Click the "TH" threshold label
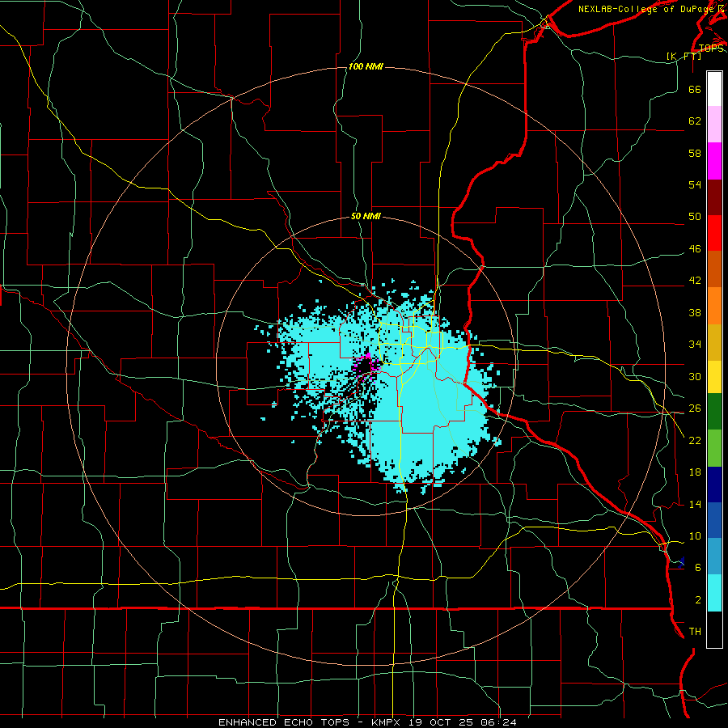 (695, 632)
